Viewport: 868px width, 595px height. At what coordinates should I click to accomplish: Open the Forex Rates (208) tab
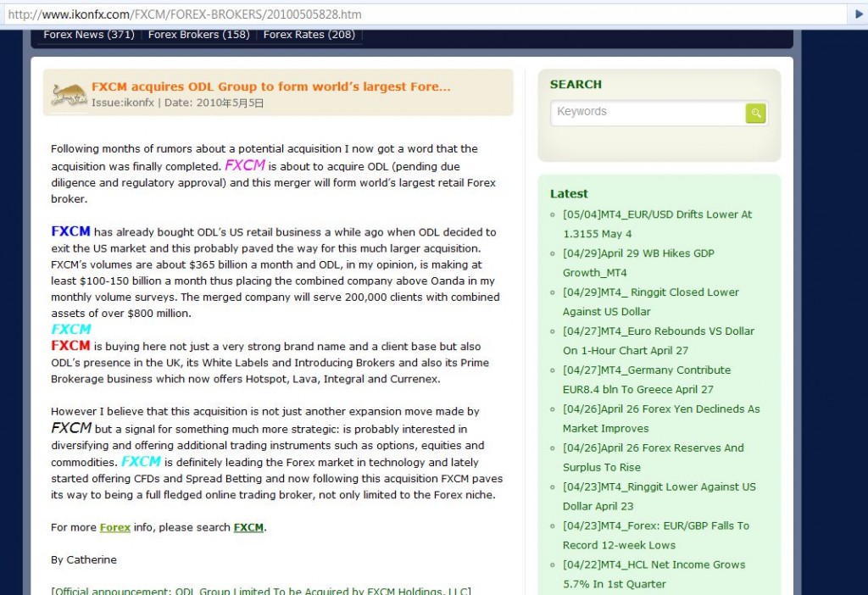309,35
